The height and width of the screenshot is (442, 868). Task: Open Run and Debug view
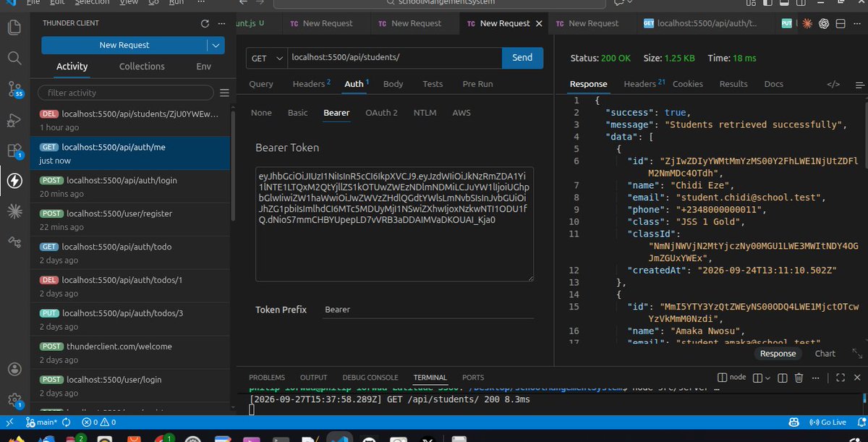coord(14,119)
